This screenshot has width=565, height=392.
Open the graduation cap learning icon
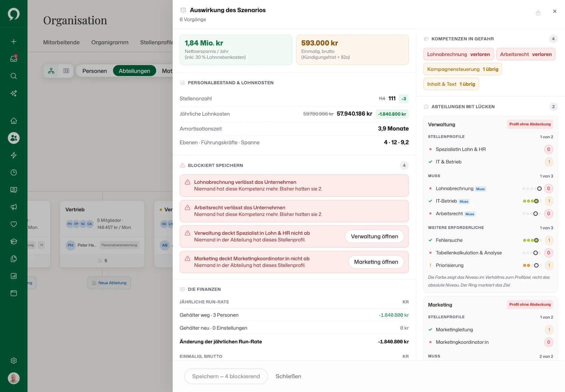click(14, 241)
